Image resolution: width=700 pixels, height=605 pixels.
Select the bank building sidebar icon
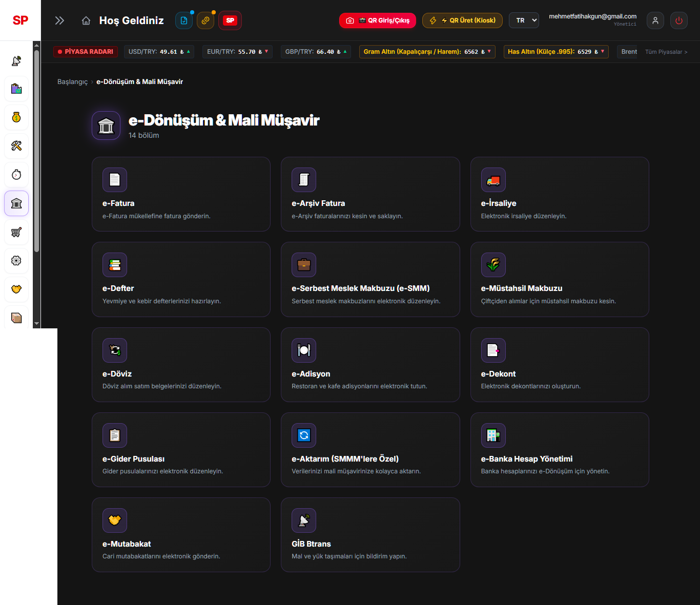pyautogui.click(x=16, y=203)
